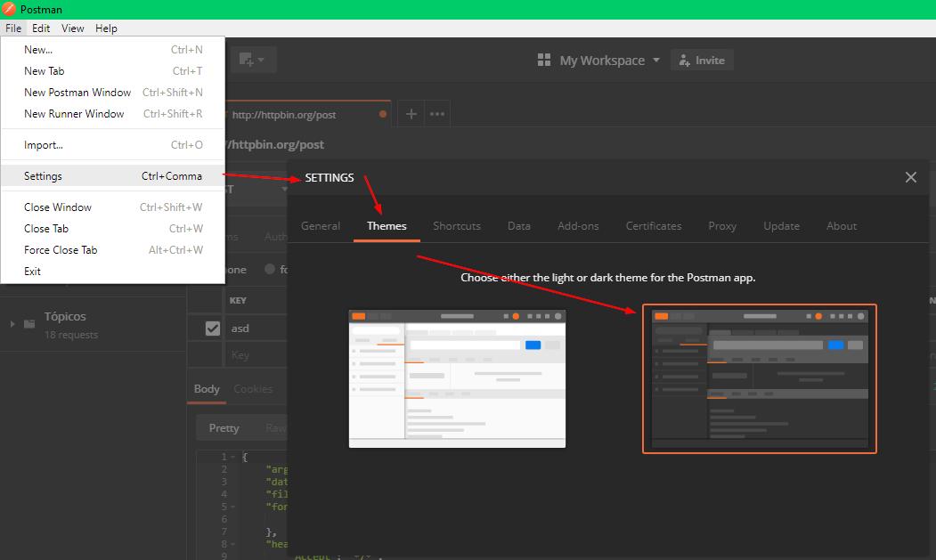The width and height of the screenshot is (936, 560).
Task: Choose New... from the File menu
Action: click(x=113, y=50)
